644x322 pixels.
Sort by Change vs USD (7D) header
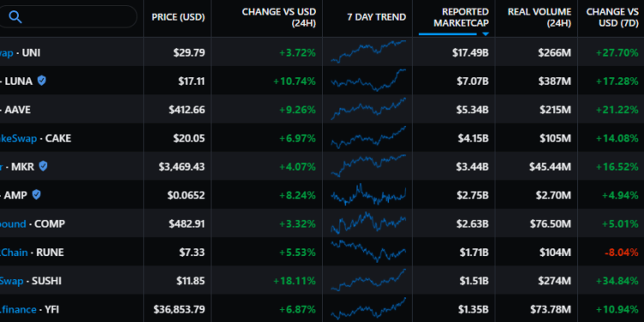point(612,17)
